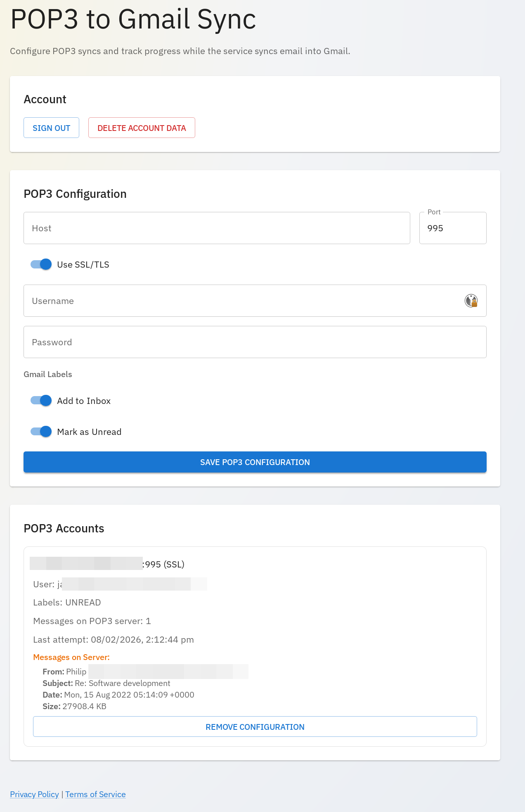
Task: Click the password manager key icon in Username field
Action: click(471, 301)
